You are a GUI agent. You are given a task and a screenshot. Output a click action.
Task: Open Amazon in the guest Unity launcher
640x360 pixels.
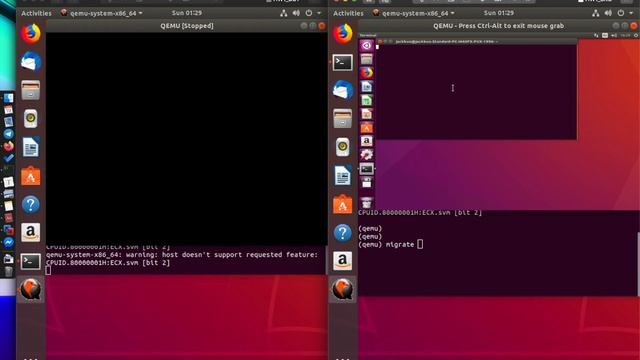[367, 141]
